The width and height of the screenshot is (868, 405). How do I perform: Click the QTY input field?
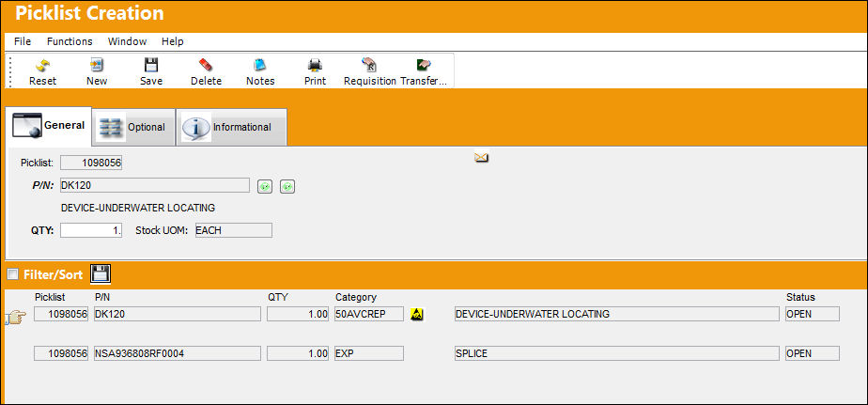[x=91, y=230]
